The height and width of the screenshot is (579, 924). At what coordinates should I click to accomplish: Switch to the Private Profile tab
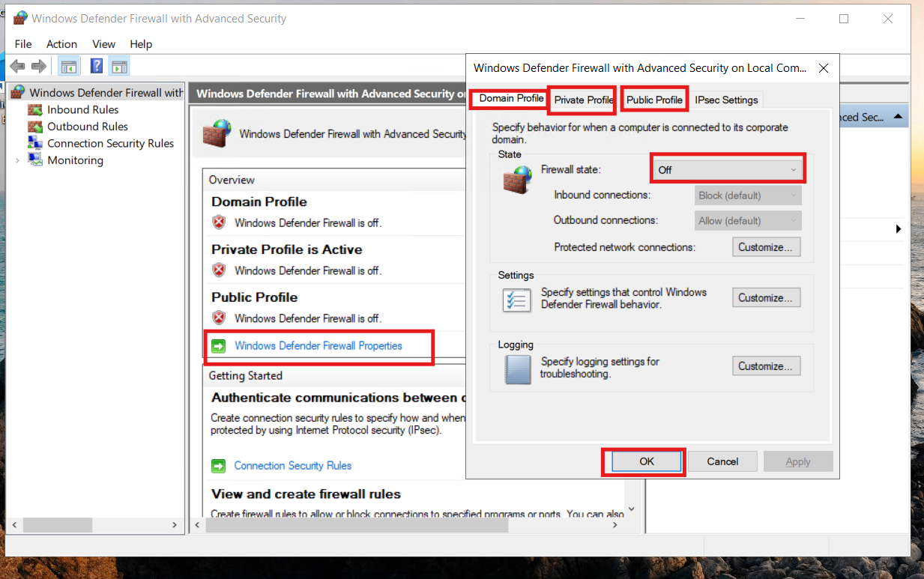pyautogui.click(x=584, y=100)
